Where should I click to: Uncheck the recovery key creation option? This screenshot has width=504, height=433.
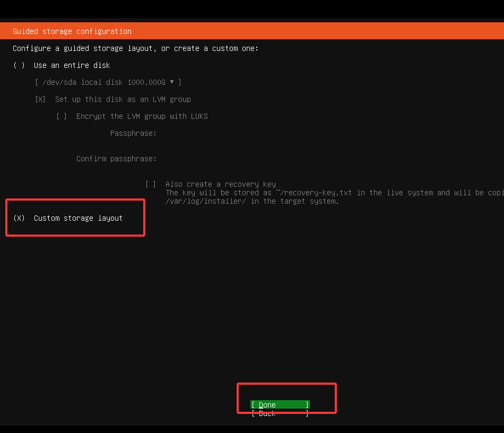click(x=151, y=184)
